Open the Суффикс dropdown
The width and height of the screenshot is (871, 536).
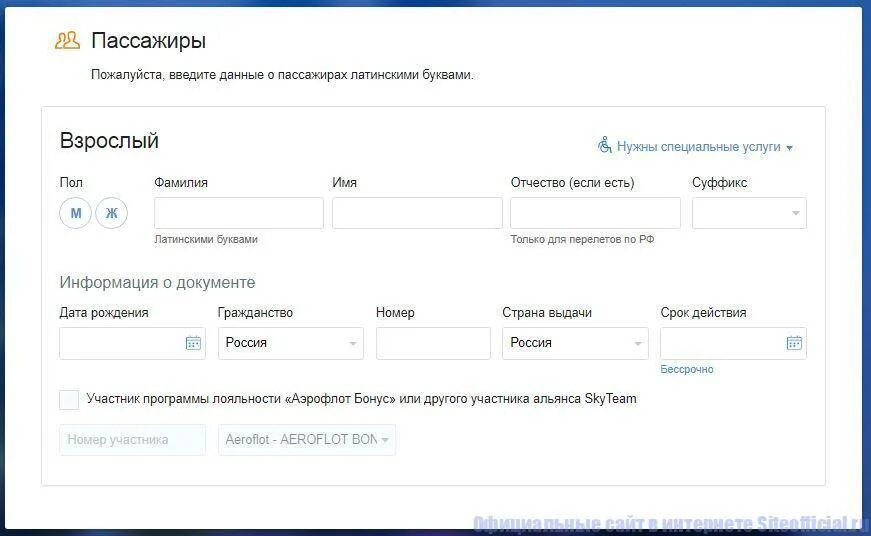[749, 213]
